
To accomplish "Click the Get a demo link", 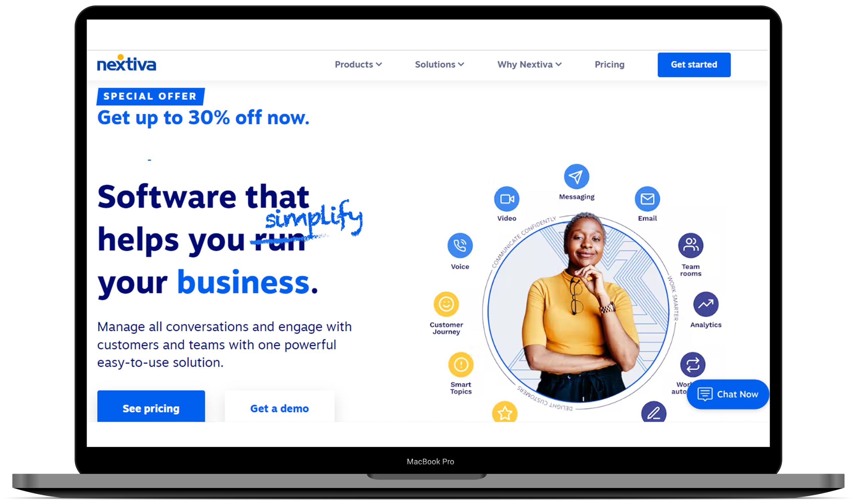I will tap(279, 409).
